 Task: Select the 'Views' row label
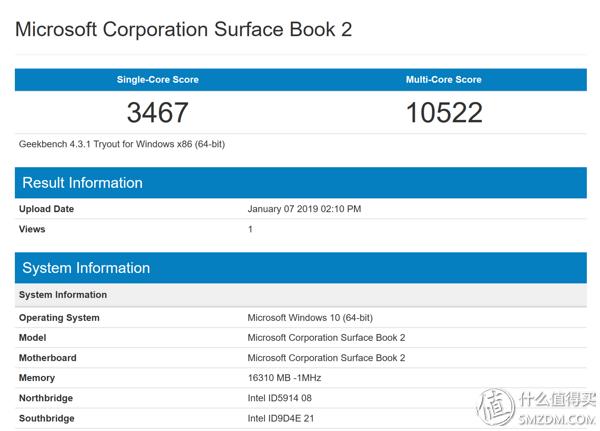point(32,229)
